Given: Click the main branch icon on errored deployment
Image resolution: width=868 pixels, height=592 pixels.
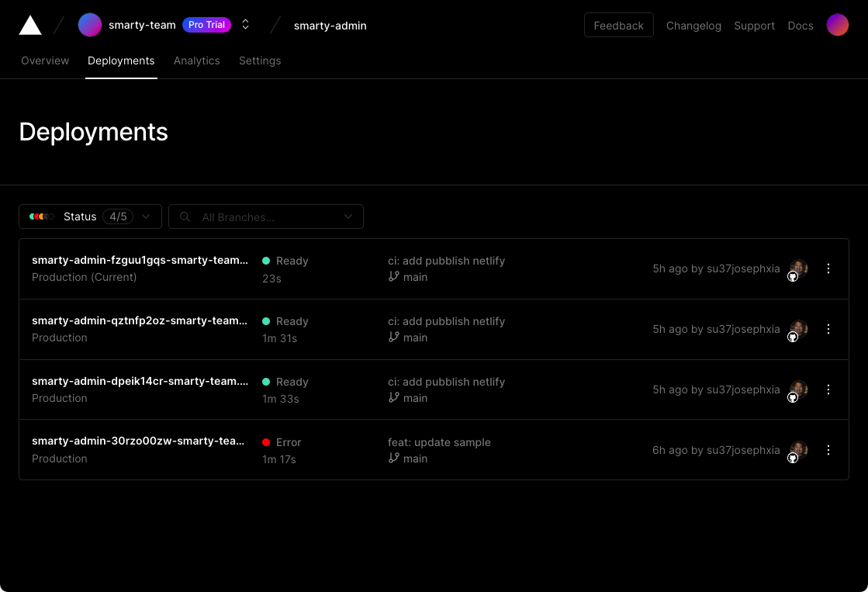Looking at the screenshot, I should [x=394, y=459].
